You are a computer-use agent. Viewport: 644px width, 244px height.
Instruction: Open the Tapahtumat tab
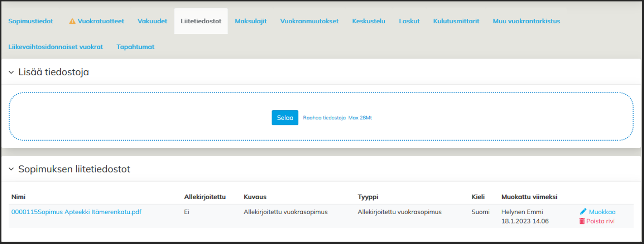click(135, 47)
